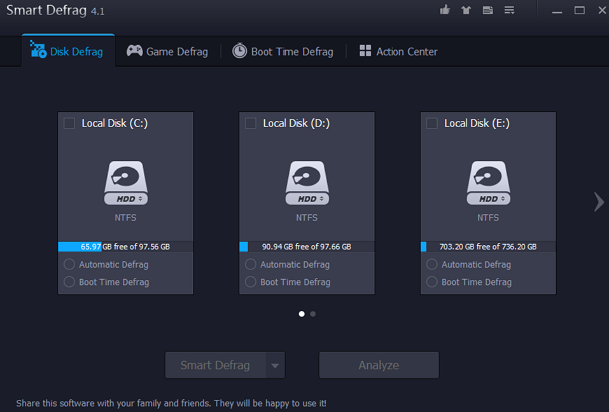The image size is (609, 412).
Task: Open the Action Center tab
Action: click(x=398, y=51)
